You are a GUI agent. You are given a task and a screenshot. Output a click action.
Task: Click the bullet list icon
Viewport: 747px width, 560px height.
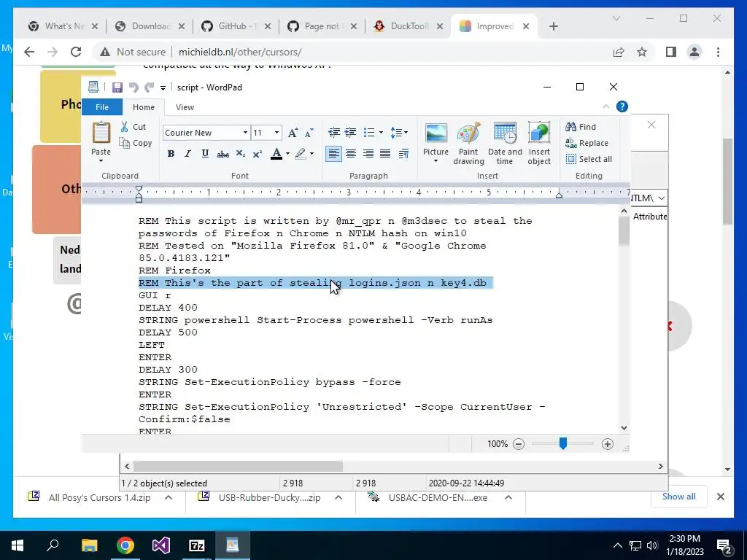[x=368, y=133]
